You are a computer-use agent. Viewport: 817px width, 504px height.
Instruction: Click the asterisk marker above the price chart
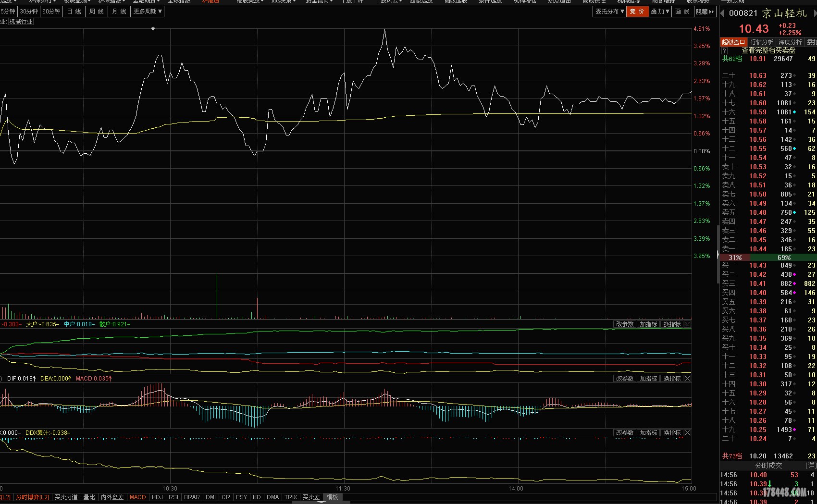153,29
